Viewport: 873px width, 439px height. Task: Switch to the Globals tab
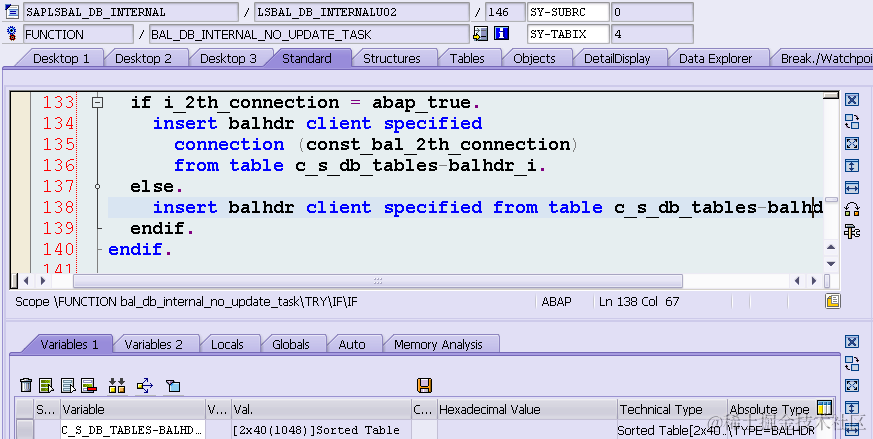click(291, 344)
